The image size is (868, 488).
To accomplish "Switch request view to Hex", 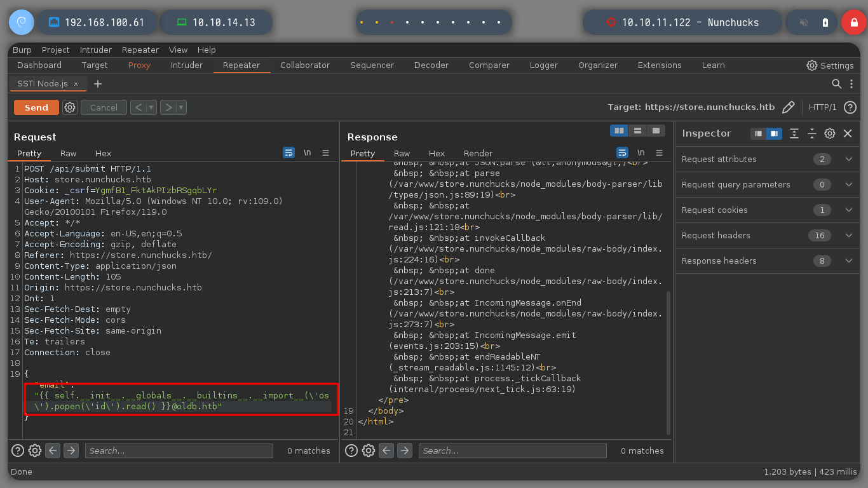I will pyautogui.click(x=103, y=153).
